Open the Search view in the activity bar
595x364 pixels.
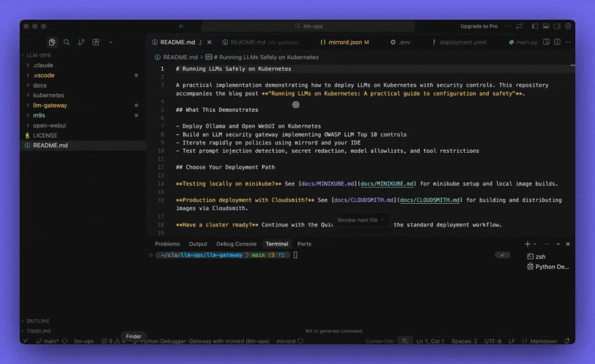tap(66, 42)
